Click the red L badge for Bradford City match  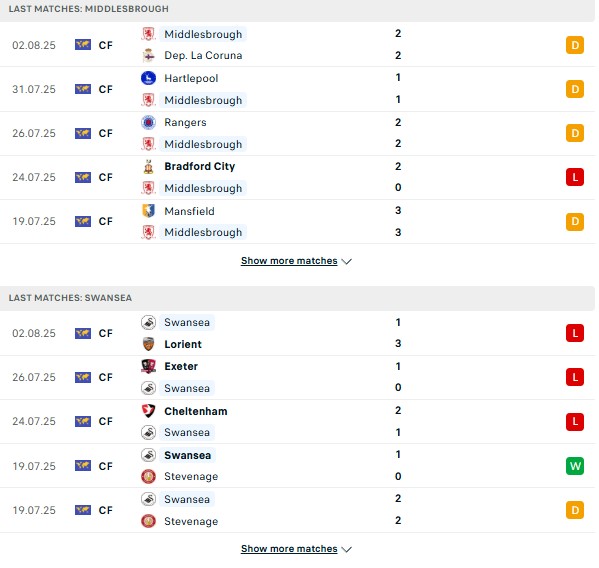[x=575, y=177]
